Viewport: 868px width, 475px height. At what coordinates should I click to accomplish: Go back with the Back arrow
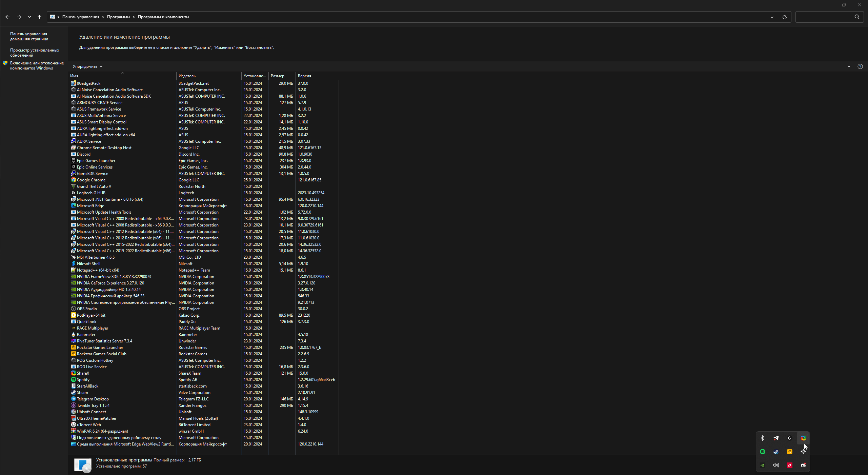point(7,17)
